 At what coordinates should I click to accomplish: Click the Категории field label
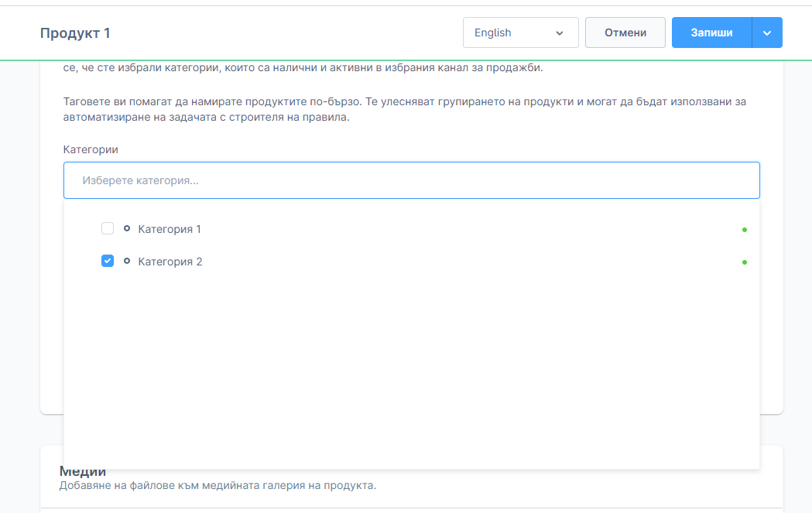point(91,149)
